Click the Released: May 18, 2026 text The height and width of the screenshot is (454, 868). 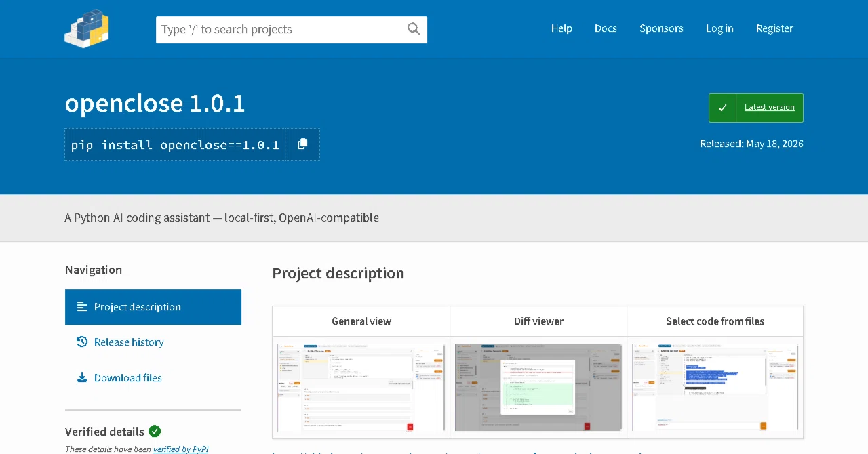point(751,144)
